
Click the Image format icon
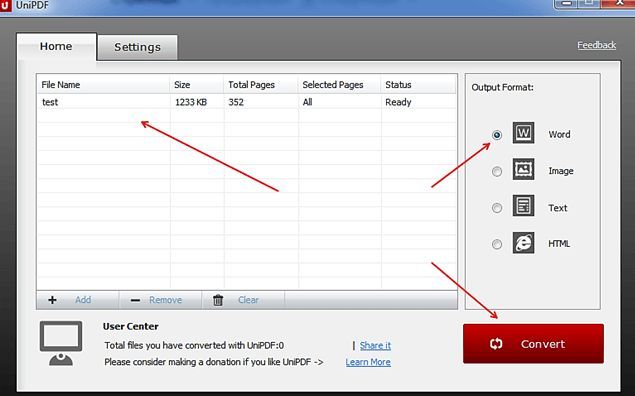tap(523, 169)
